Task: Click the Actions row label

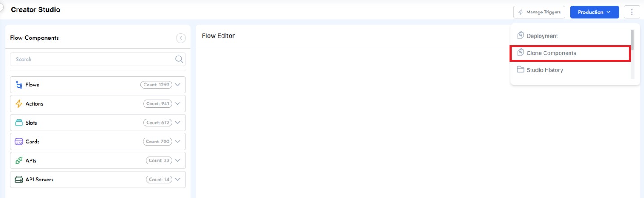Action: (x=35, y=103)
